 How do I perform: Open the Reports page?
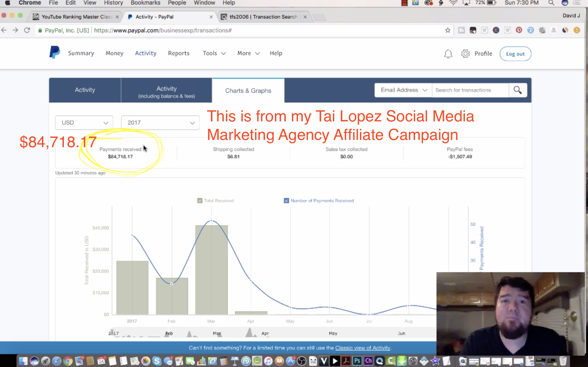(179, 53)
